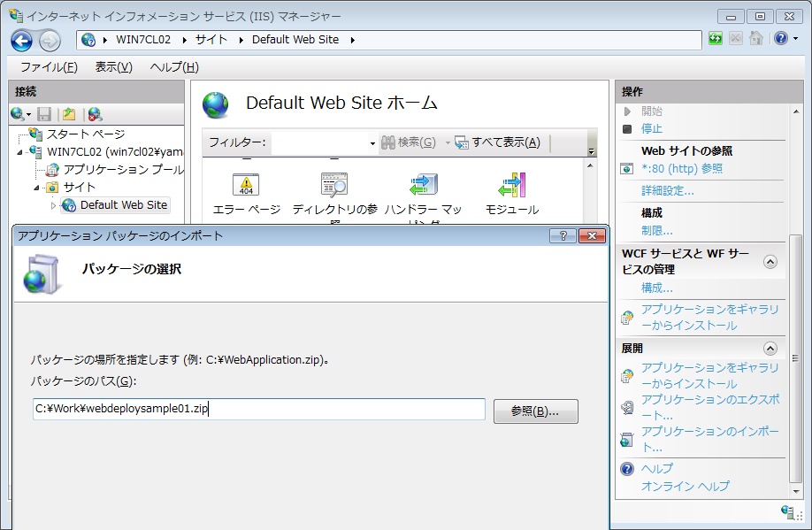812x530 pixels.
Task: Click the フィルター text field
Action: coord(320,142)
